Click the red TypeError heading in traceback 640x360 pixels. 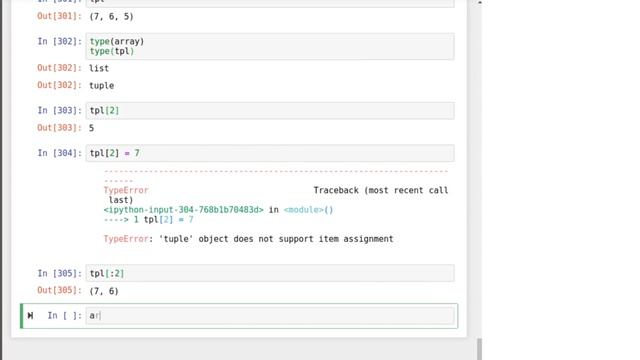(x=126, y=190)
